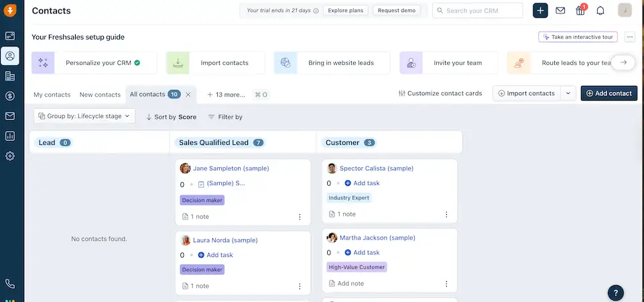Open the gift icon with the notification badge
Viewport: 644px width, 302px height.
[580, 10]
